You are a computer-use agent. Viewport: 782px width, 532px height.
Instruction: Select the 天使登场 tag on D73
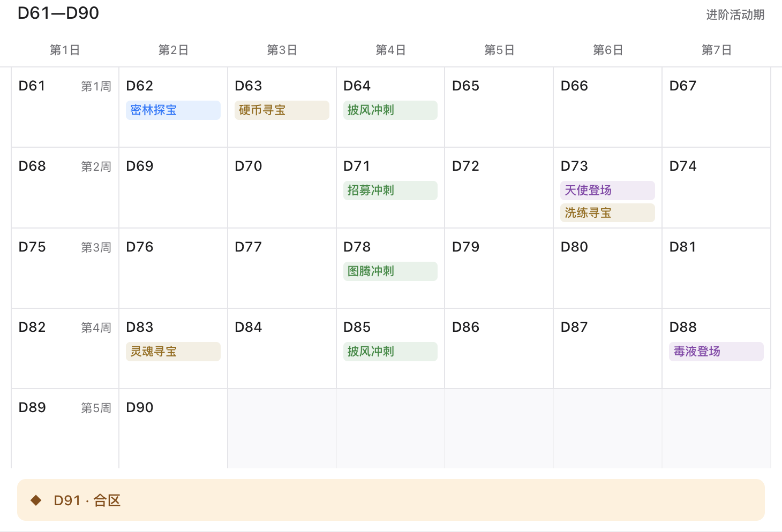(607, 191)
